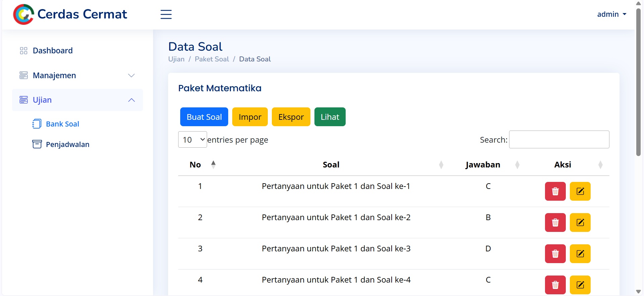Open the entries per page selector

(193, 140)
